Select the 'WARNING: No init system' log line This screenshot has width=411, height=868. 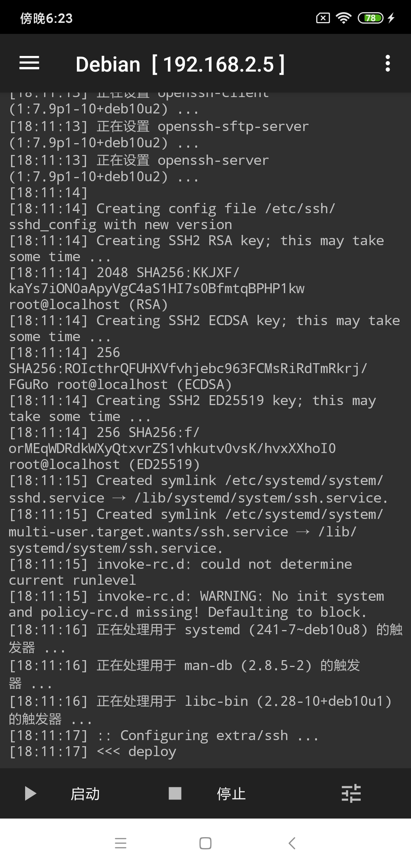point(196,604)
